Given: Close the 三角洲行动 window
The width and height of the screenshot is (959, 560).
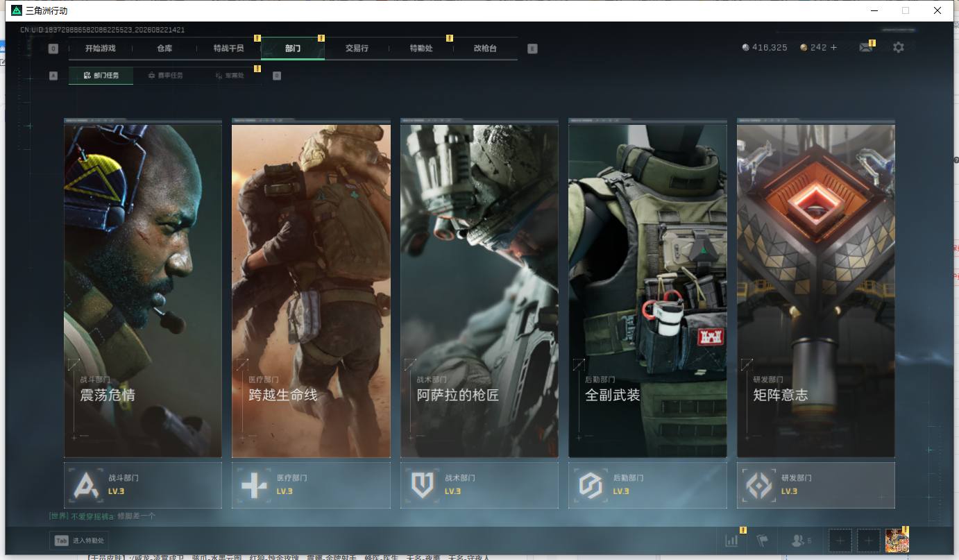Looking at the screenshot, I should point(937,10).
